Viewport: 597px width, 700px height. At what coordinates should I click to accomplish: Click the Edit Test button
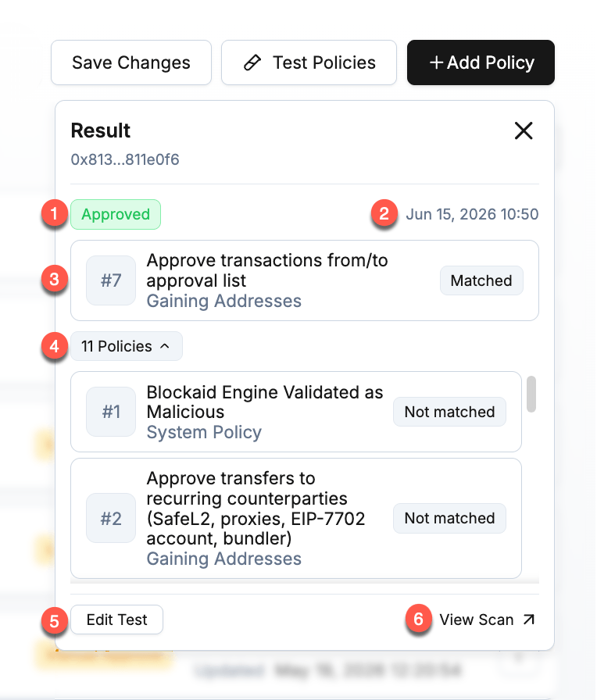point(117,620)
